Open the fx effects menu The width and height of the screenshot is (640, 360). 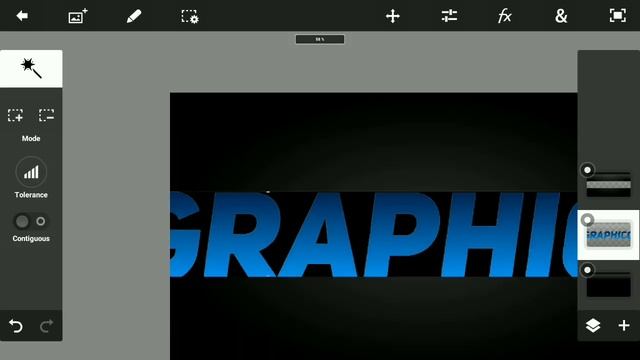pos(505,16)
